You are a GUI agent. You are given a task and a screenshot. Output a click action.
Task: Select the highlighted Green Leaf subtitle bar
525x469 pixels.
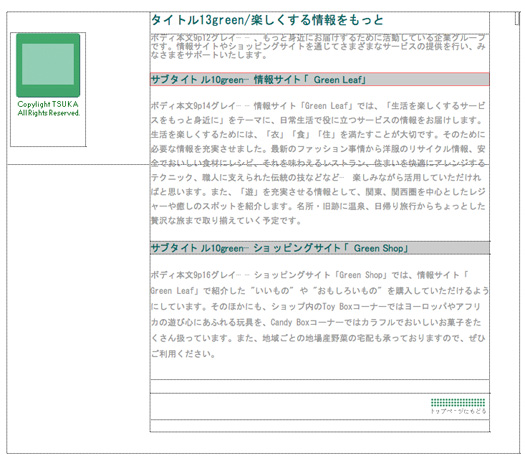(x=320, y=79)
